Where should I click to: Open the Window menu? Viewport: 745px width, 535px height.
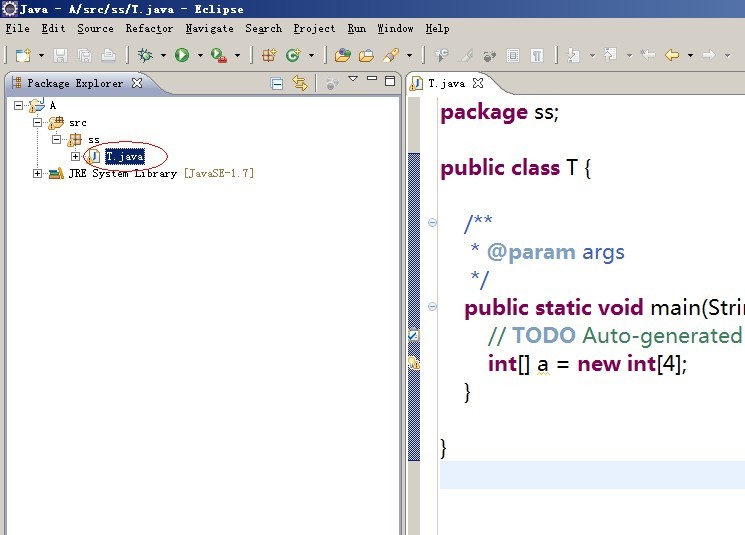coord(395,29)
